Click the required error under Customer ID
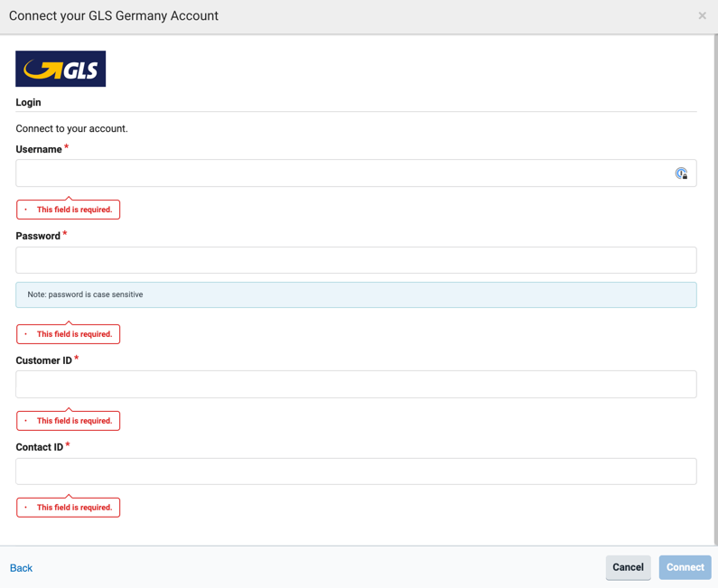Screen dimensions: 718x588 [x=69, y=420]
